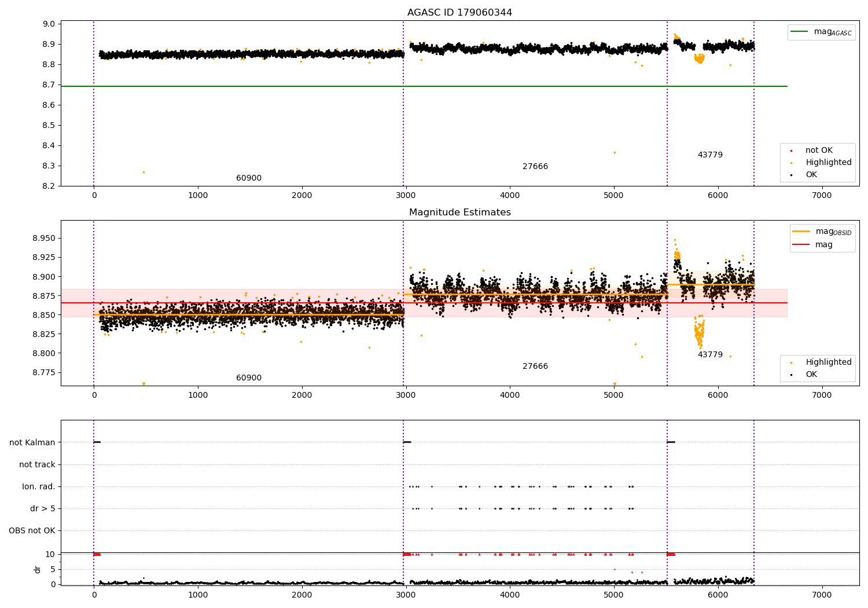This screenshot has height=608, width=868.
Task: Click the horizontal green mag AGASC line
Action: coord(424,86)
